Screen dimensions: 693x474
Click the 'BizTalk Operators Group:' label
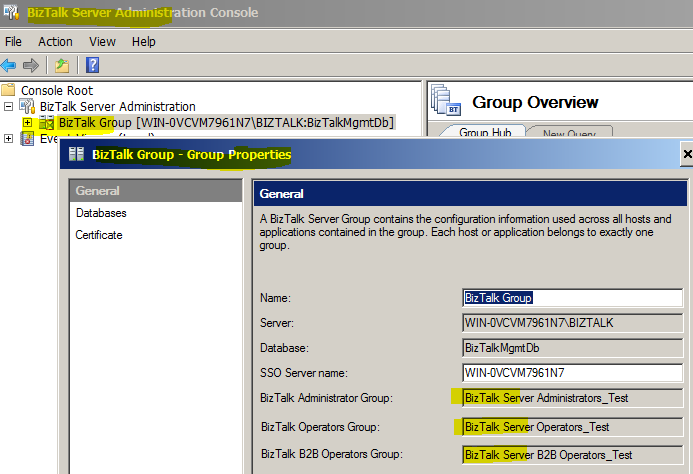320,427
